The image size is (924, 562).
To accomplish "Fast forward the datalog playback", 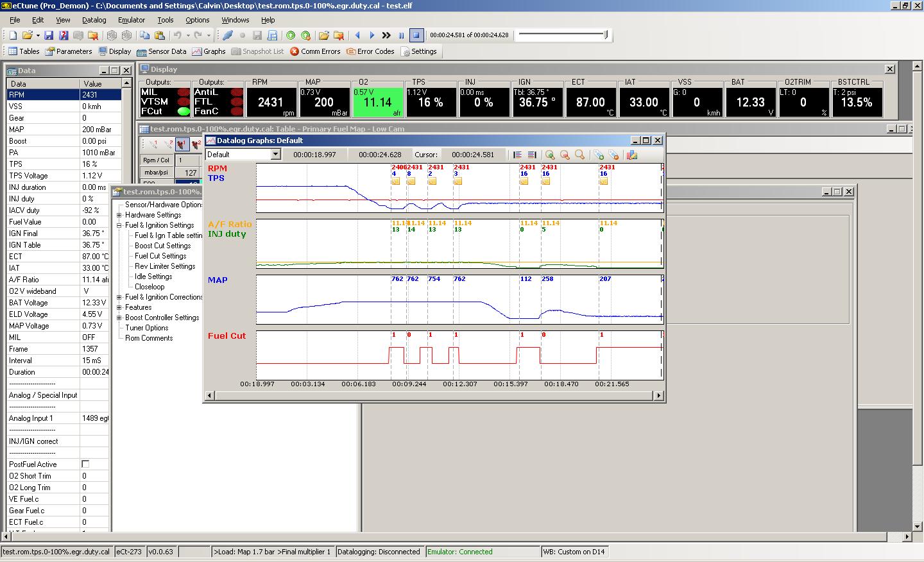I will click(386, 35).
